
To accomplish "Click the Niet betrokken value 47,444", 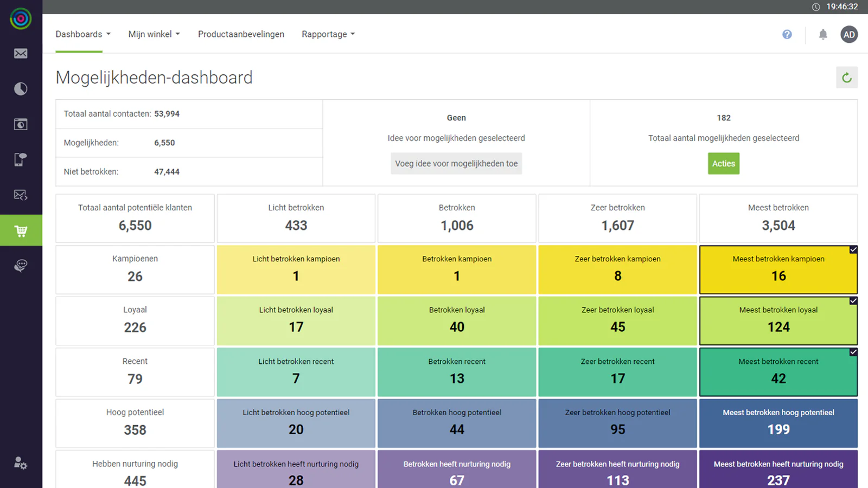I will (x=167, y=172).
